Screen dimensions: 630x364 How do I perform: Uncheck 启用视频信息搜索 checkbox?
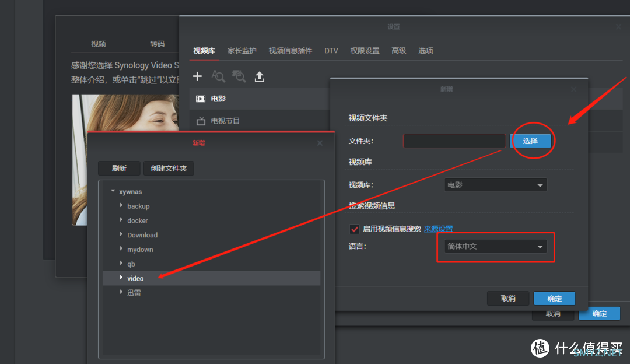(355, 229)
